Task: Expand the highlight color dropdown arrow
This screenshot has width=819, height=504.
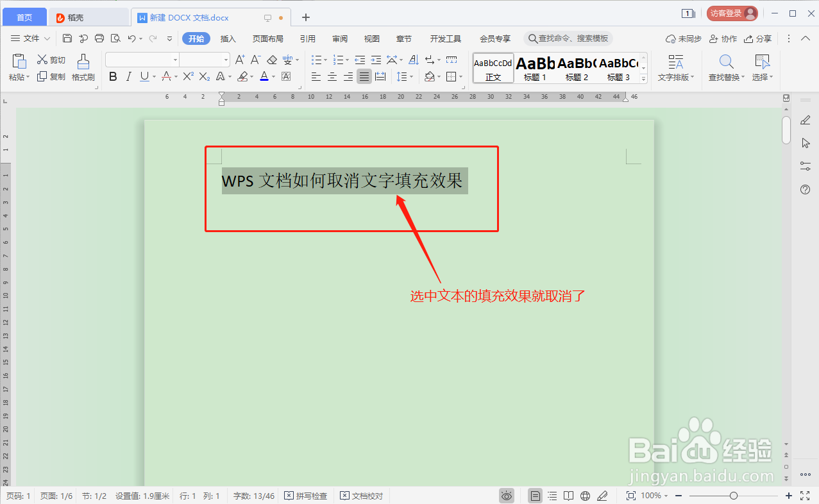Action: (x=252, y=77)
